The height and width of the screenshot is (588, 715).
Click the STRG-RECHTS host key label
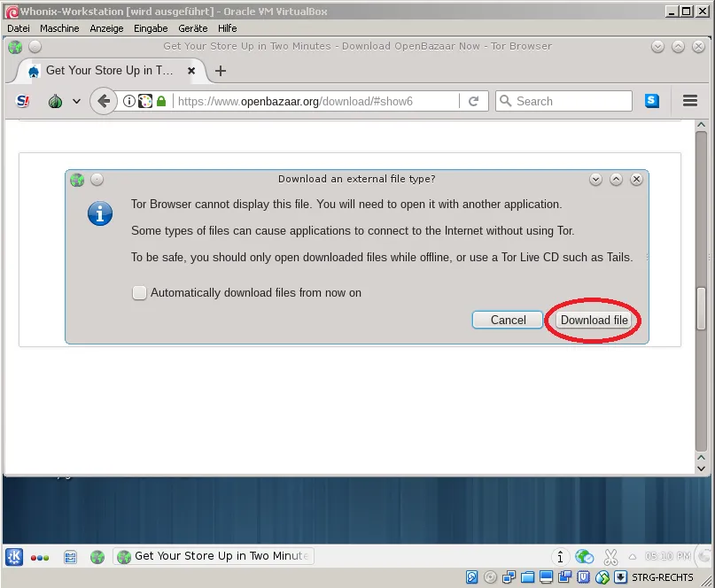[662, 577]
